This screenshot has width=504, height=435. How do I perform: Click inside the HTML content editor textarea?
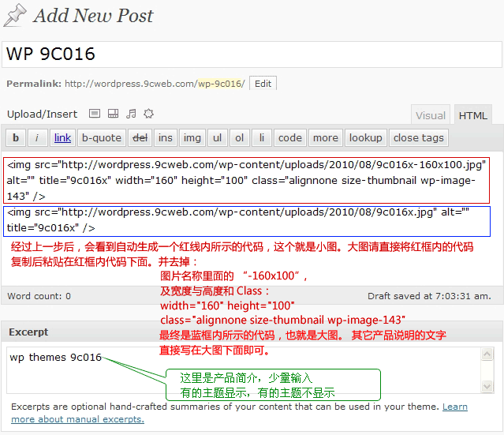252,218
